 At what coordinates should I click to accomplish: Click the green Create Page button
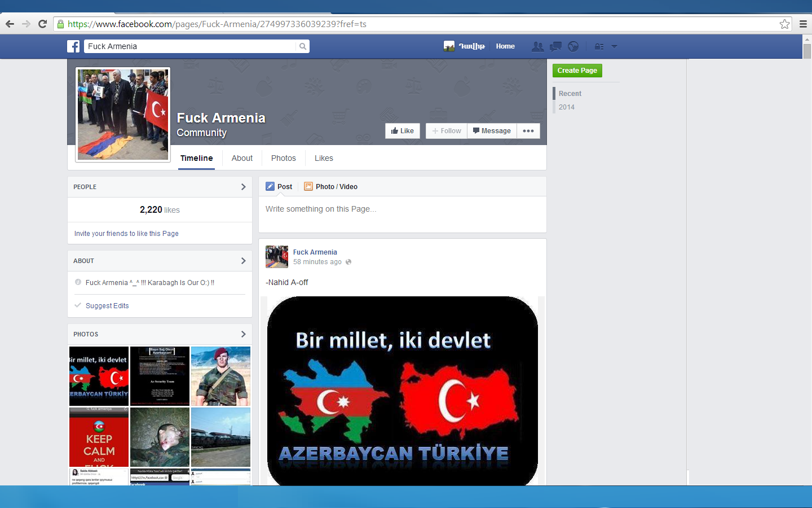click(577, 71)
